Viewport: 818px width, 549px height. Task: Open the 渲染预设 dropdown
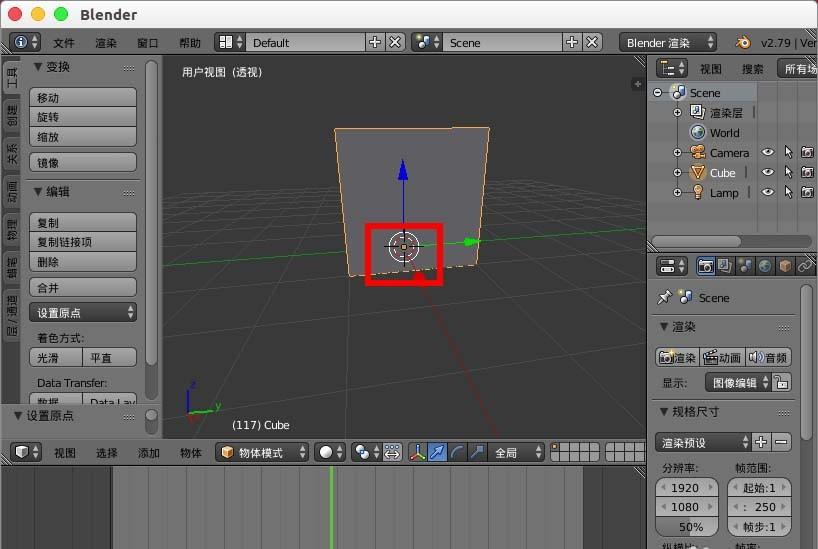[x=703, y=443]
